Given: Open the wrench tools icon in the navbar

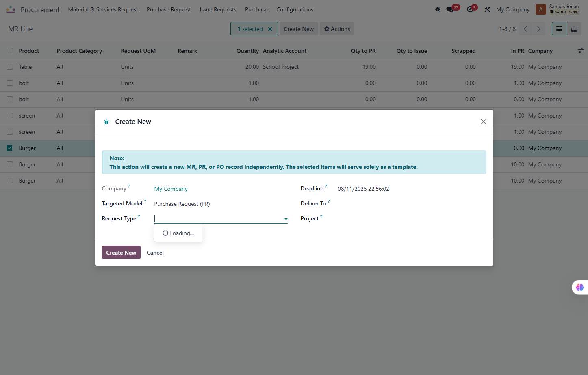Looking at the screenshot, I should [487, 9].
